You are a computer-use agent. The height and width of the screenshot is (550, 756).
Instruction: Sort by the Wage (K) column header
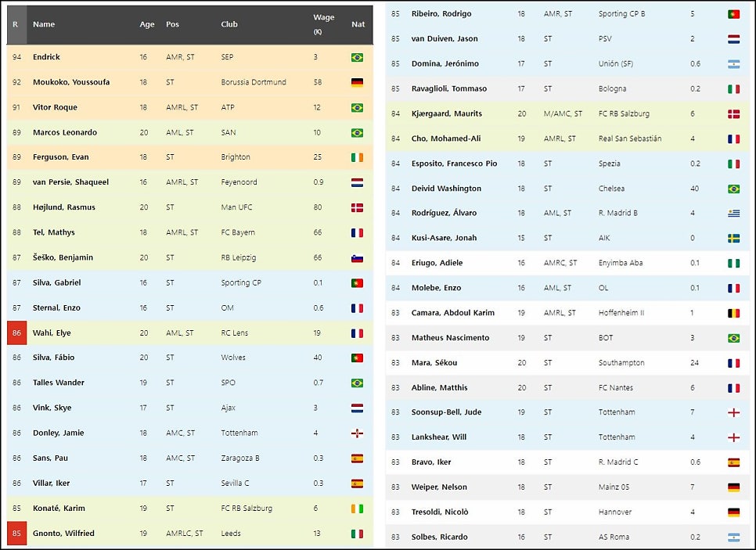[x=323, y=24]
